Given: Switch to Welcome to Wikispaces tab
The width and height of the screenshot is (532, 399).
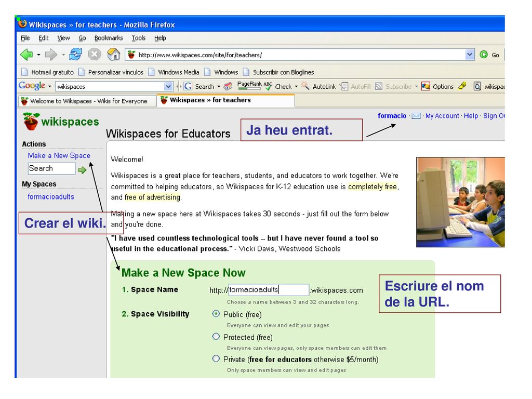Looking at the screenshot, I should click(86, 101).
